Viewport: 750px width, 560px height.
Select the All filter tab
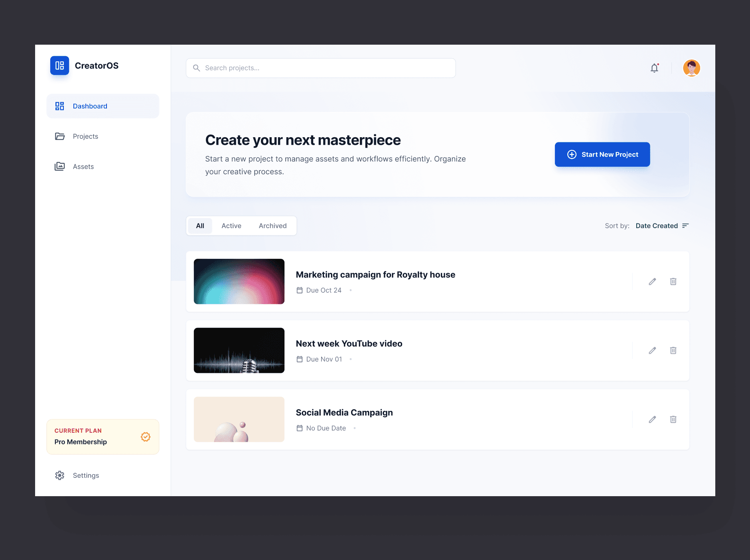tap(200, 226)
